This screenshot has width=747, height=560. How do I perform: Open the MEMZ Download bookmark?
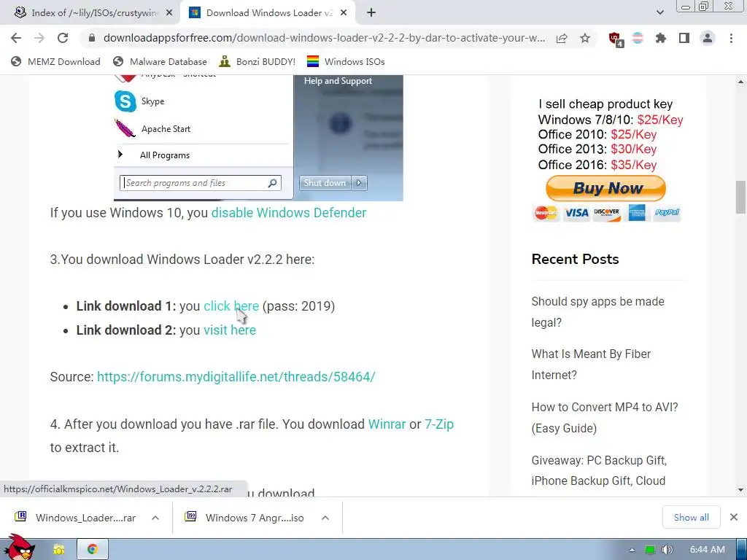55,61
